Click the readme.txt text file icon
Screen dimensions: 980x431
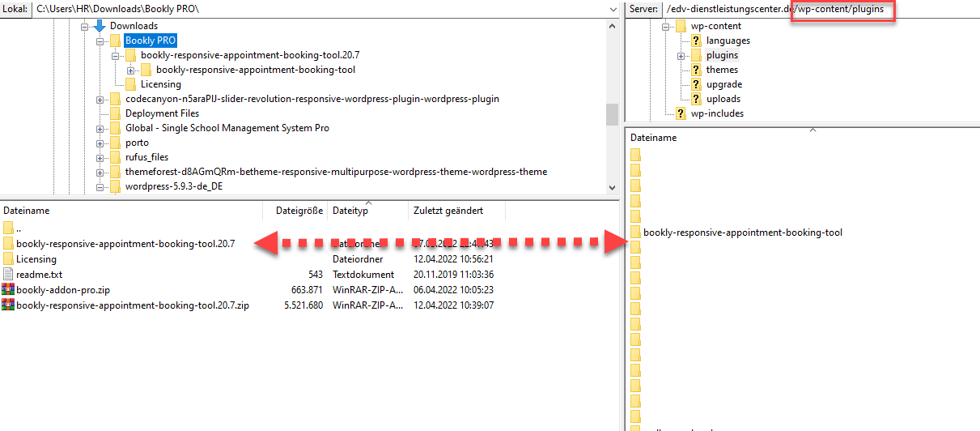coord(8,275)
